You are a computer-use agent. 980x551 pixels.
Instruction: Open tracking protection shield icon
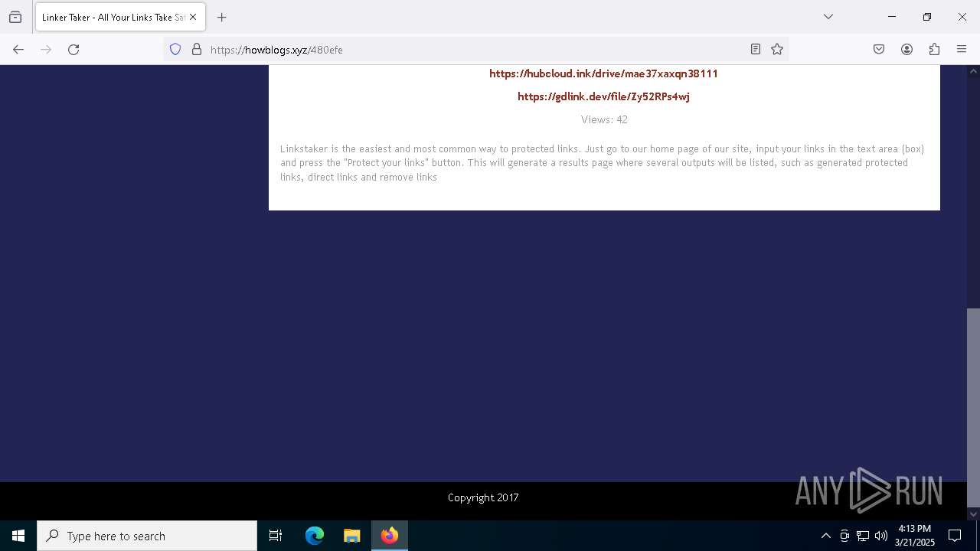[x=175, y=50]
